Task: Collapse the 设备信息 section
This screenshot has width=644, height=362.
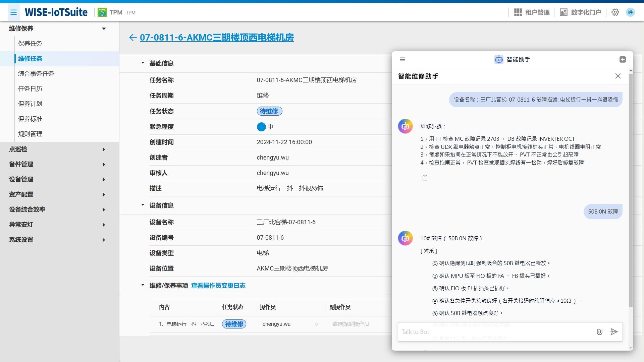Action: coord(143,205)
